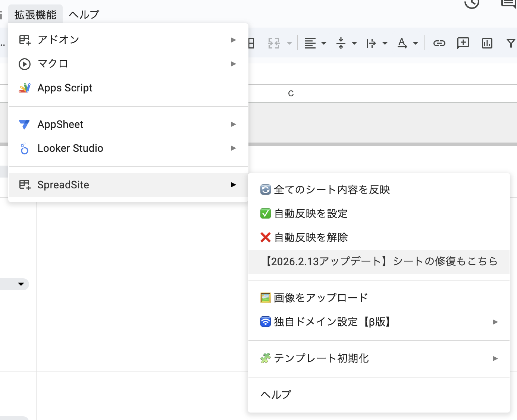This screenshot has height=420, width=517.
Task: Expand the 独自ドメイン設定 submenu
Action: click(495, 322)
